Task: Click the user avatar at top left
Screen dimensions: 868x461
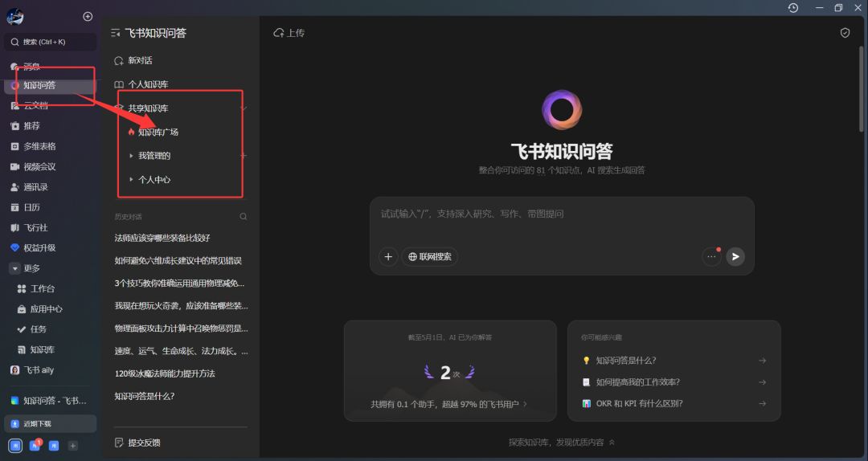Action: pyautogui.click(x=15, y=17)
